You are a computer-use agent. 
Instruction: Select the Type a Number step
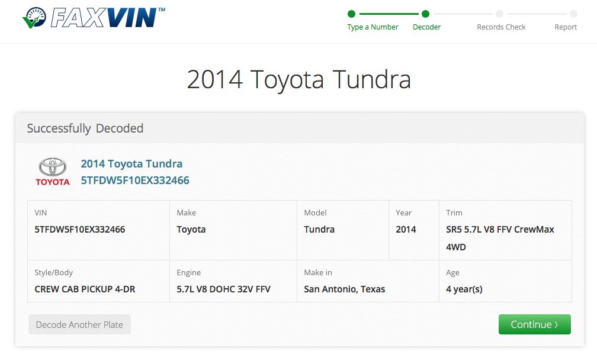point(373,27)
